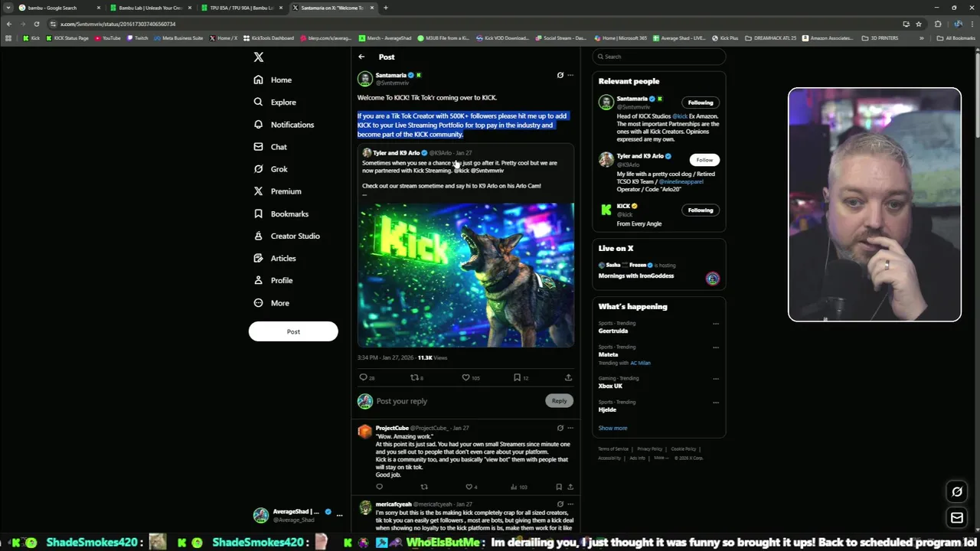Image resolution: width=980 pixels, height=551 pixels.
Task: Bookmark this page with star icon
Action: [x=919, y=24]
